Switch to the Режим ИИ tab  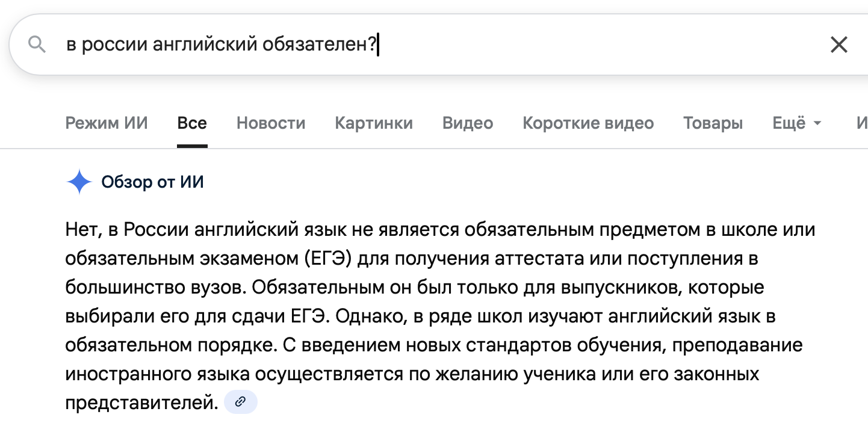tap(107, 123)
